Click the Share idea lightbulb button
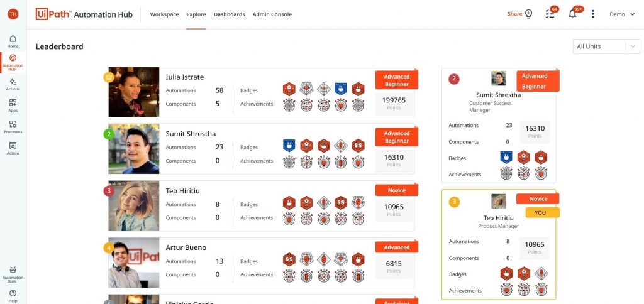 coord(519,14)
